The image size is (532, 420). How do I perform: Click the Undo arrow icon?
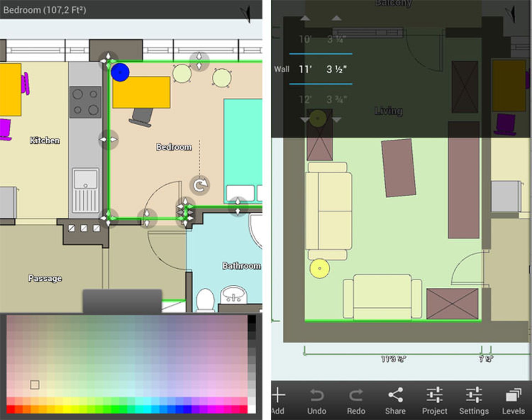coord(317,395)
